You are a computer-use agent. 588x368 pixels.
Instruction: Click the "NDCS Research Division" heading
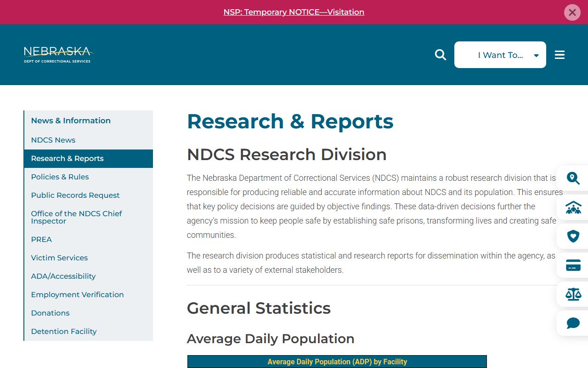click(287, 154)
